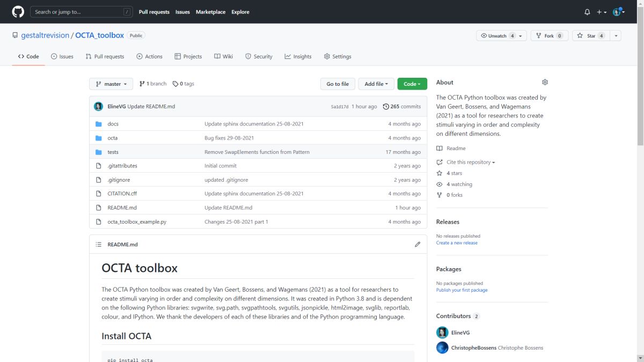644x362 pixels.
Task: Open Pull requests in top navigation
Action: (x=154, y=12)
